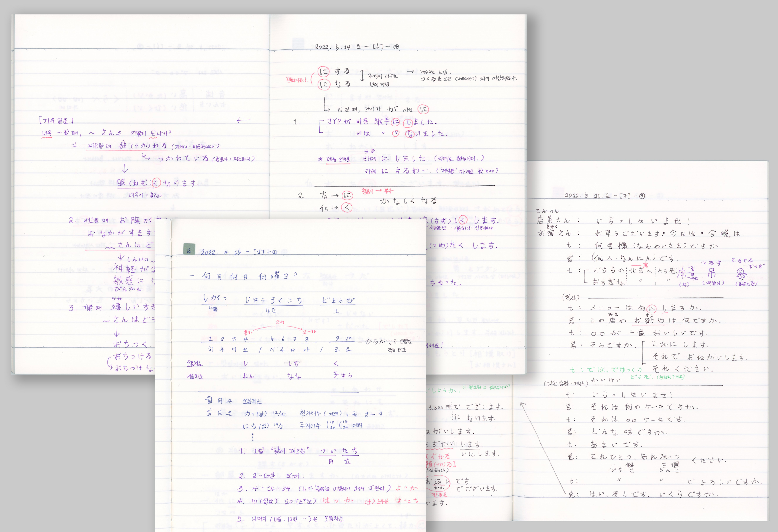Click the pink curved arrow labeled 2배
The image size is (778, 532).
click(x=281, y=326)
